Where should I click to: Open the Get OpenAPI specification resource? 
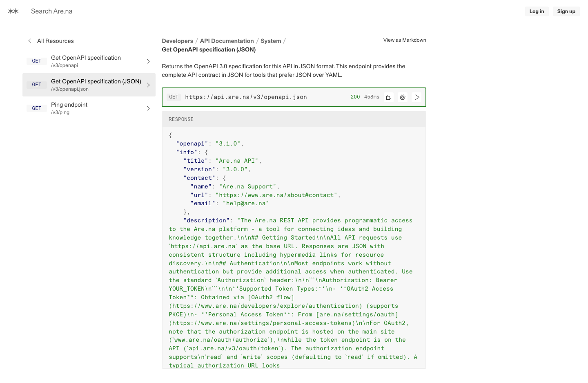tap(89, 61)
